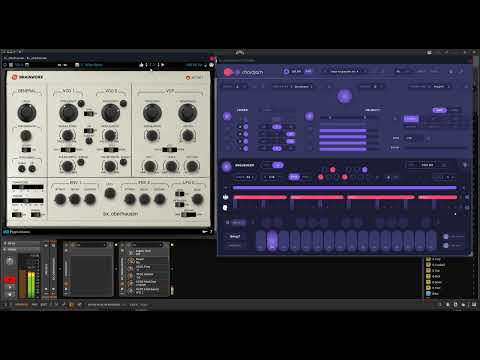Open the preset name dropdown in Modalics header
This screenshot has height=360, width=480.
(x=344, y=71)
